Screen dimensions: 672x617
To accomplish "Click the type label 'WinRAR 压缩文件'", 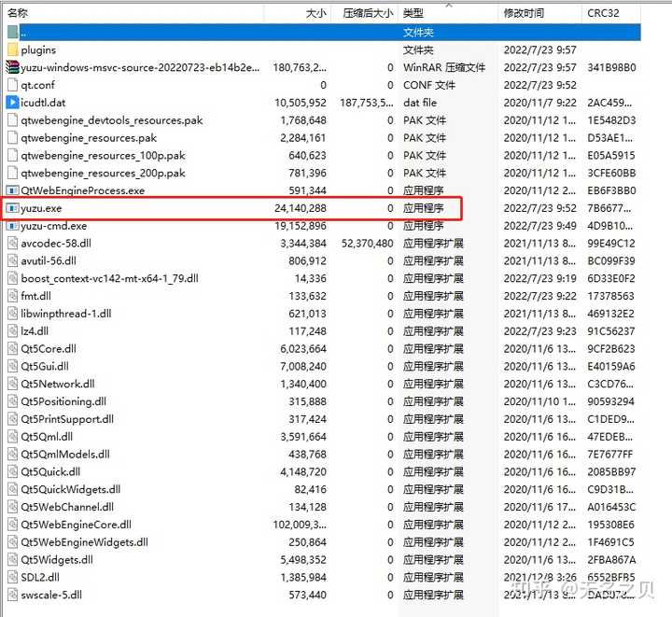I will pyautogui.click(x=444, y=67).
